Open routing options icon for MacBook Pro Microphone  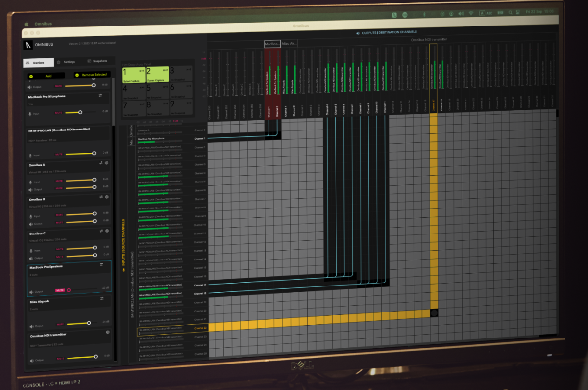(x=100, y=95)
